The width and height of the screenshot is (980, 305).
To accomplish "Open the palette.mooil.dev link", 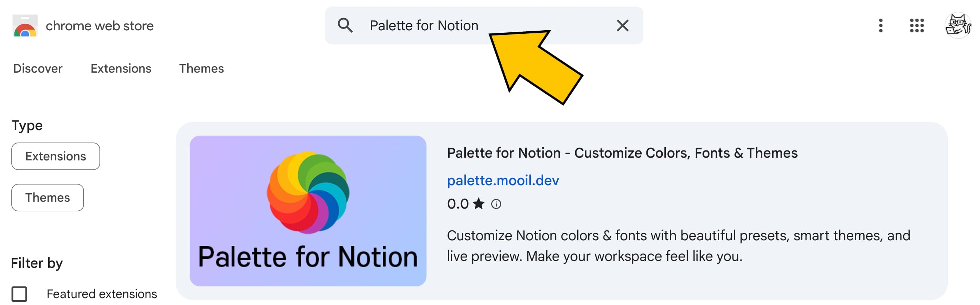I will click(x=503, y=180).
